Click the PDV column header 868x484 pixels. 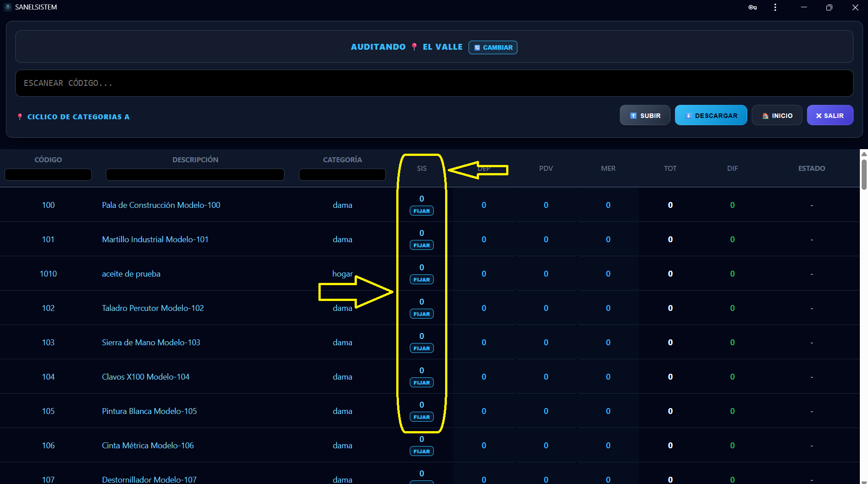tap(546, 168)
